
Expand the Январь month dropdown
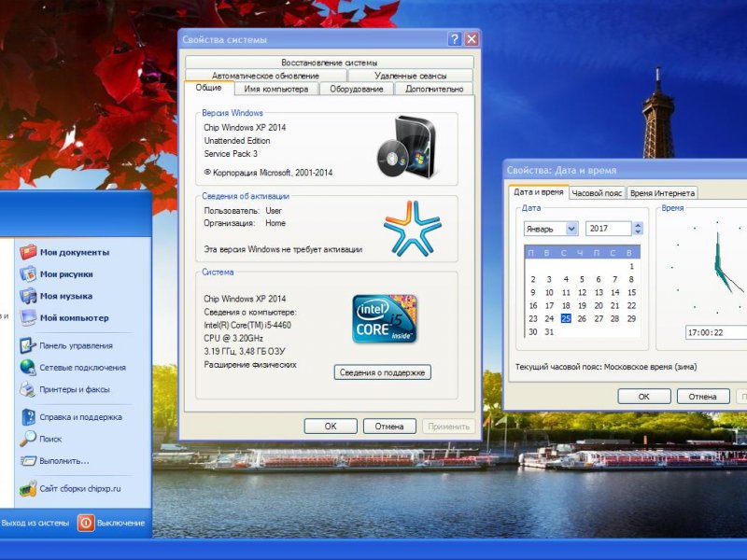(571, 229)
